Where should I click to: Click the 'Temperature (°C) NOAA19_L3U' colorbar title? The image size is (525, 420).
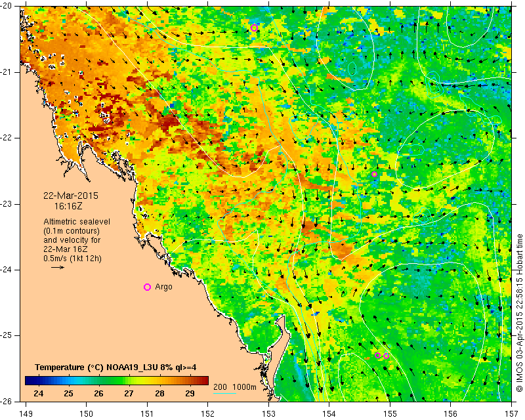pyautogui.click(x=115, y=367)
